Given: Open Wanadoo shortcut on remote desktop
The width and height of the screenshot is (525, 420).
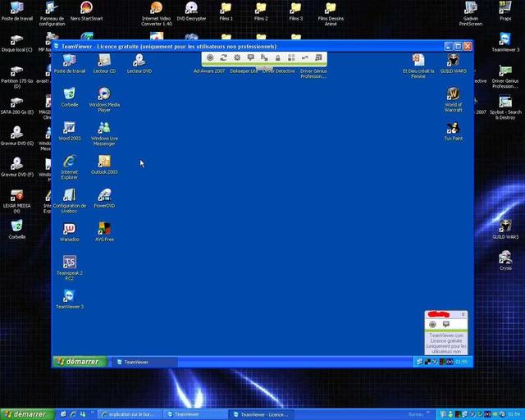Looking at the screenshot, I should click(70, 232).
